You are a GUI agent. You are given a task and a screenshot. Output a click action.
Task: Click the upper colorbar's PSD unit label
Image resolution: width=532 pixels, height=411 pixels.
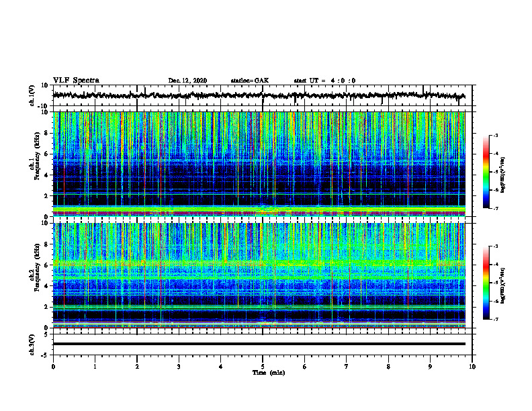tap(503, 175)
